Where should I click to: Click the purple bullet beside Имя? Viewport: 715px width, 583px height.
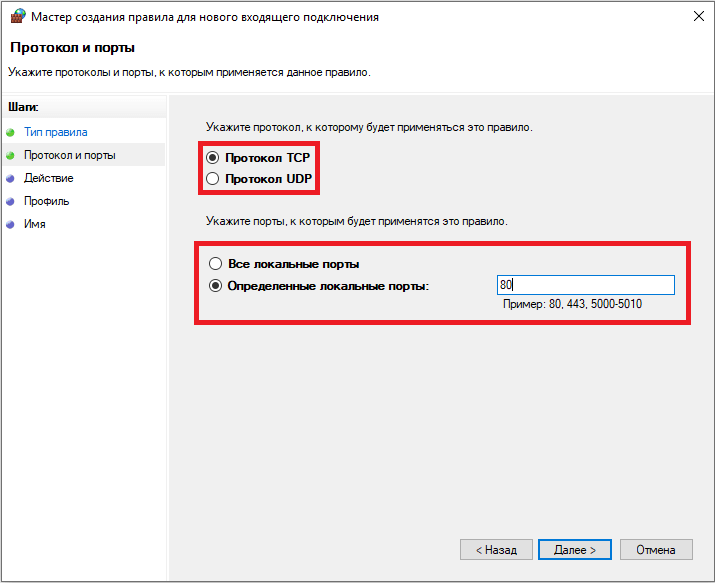(10, 225)
